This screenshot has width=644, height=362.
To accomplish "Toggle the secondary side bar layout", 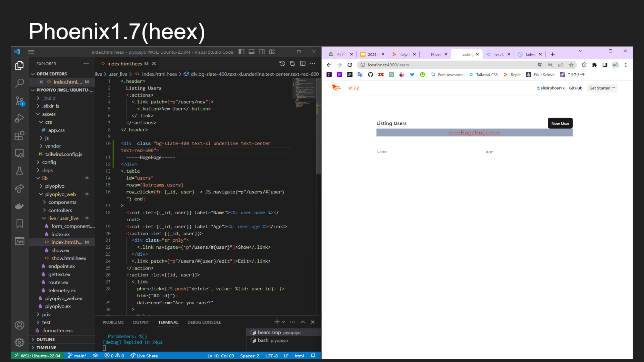I will (x=262, y=52).
